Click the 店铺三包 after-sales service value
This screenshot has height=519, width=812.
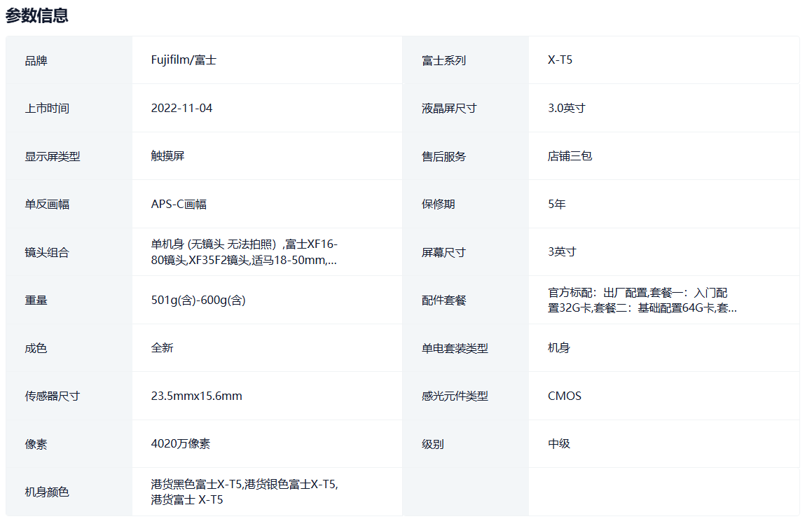(x=570, y=156)
